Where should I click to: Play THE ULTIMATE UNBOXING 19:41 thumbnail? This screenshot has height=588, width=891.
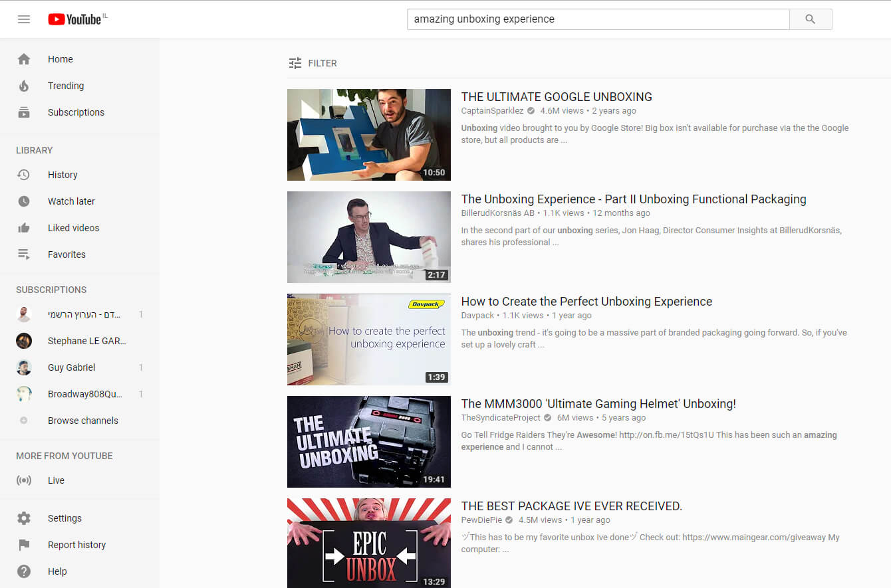pyautogui.click(x=369, y=442)
